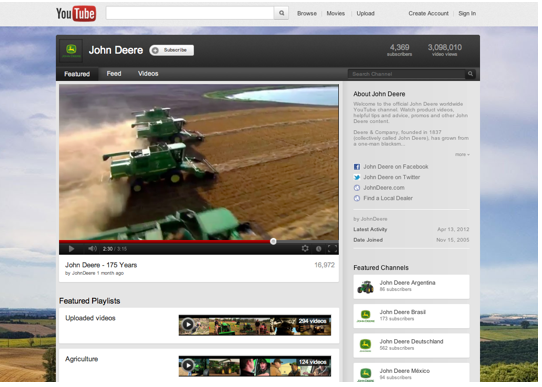The image size is (542, 387).
Task: Click the 124 videos playlist thumbnail strip
Action: pos(255,366)
